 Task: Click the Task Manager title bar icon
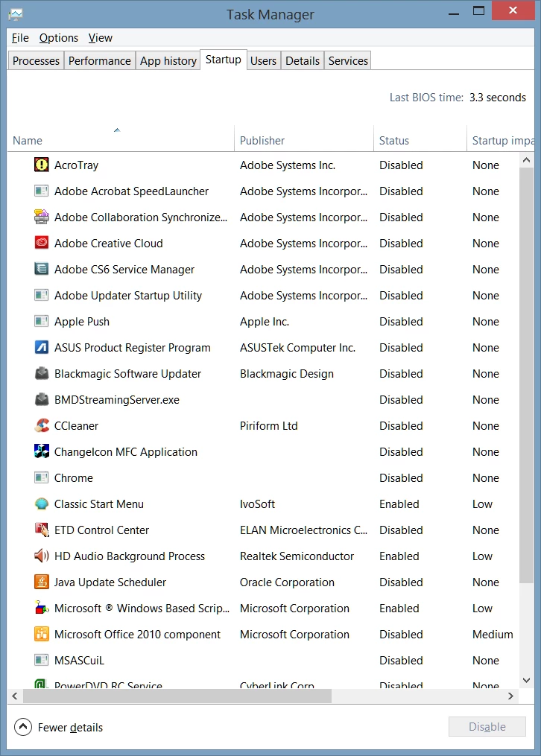pos(16,14)
